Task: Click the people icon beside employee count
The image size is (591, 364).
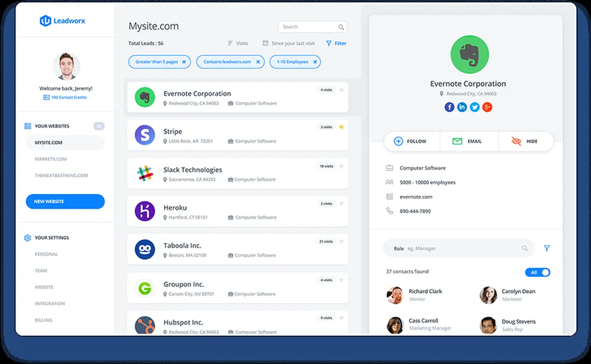Action: (390, 182)
